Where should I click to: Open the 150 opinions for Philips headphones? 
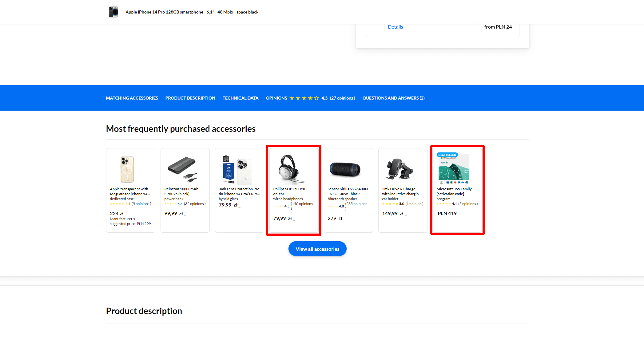click(x=302, y=203)
